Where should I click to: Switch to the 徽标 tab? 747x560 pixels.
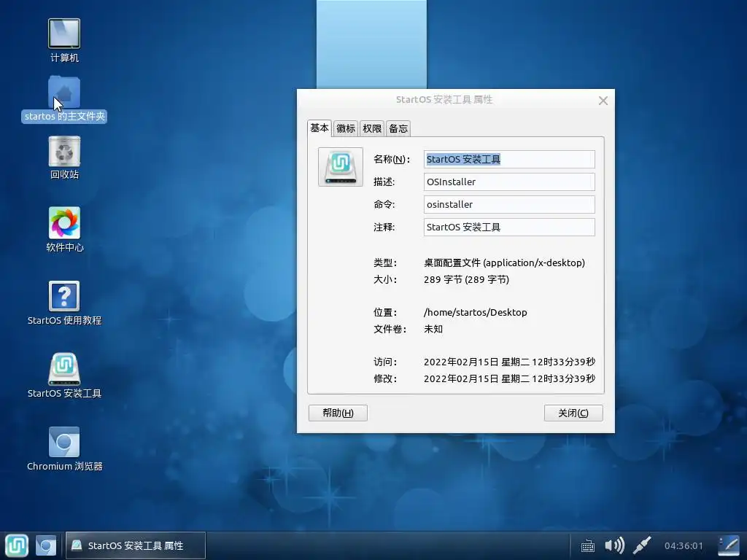(x=346, y=128)
